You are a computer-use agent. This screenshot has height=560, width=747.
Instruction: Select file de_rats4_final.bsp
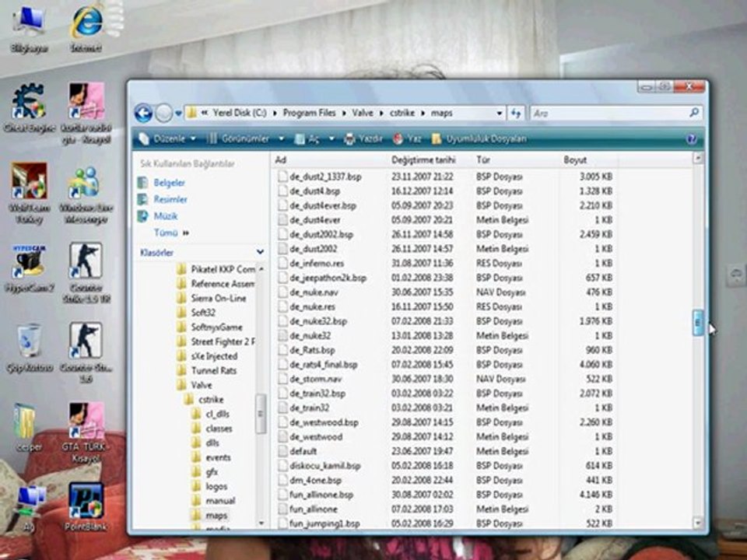tap(323, 365)
